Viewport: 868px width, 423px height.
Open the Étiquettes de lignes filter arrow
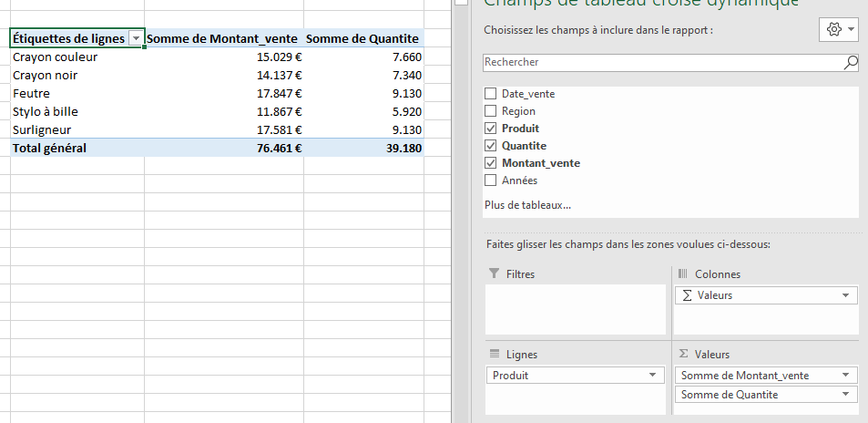click(x=136, y=38)
